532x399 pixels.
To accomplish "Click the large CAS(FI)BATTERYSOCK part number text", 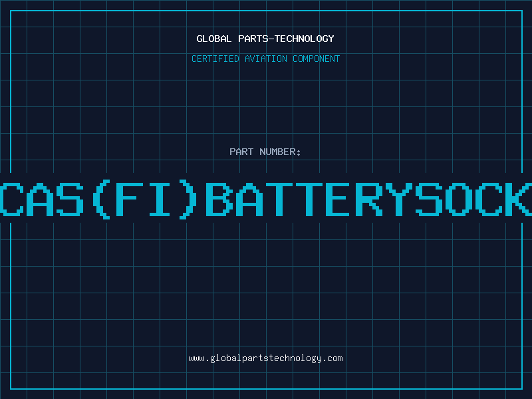I will click(266, 199).
